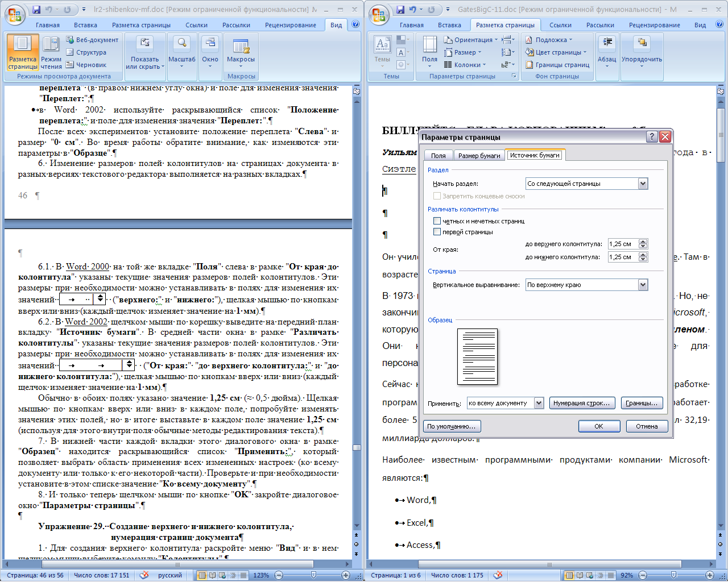Decrease 'до нижнего колонтитула' spinner down arrow

(x=643, y=260)
